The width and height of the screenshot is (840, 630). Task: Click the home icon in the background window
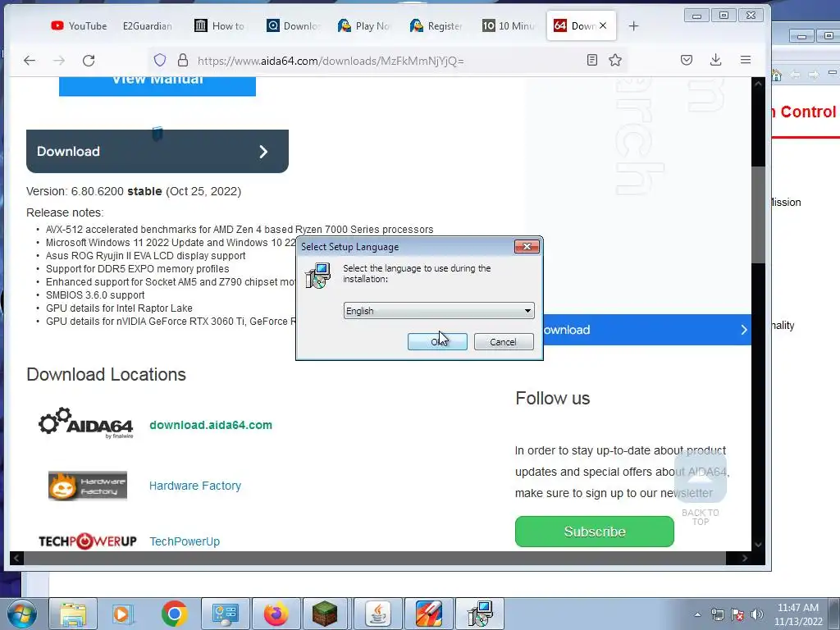[778, 75]
